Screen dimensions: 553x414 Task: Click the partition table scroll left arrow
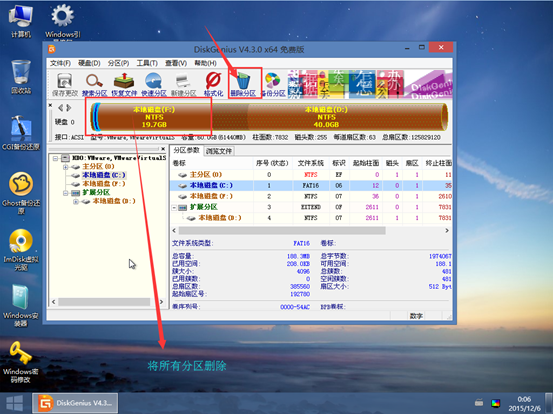coord(174,231)
